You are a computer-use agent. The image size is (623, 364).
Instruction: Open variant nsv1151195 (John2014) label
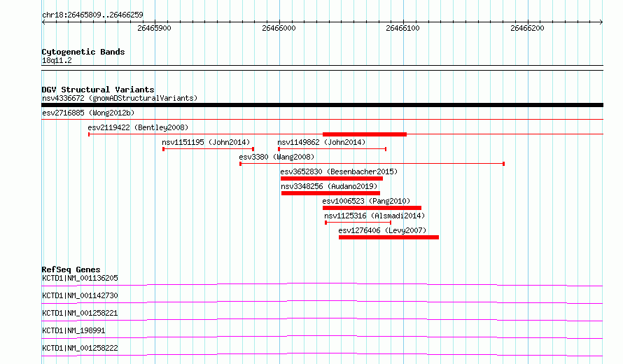206,142
